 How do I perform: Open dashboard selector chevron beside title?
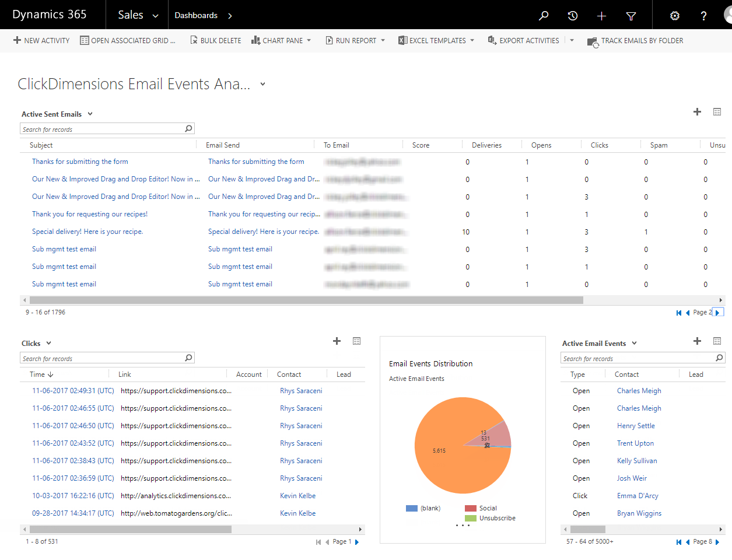tap(262, 84)
